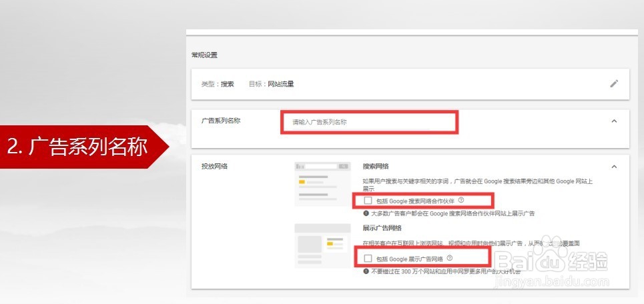Click the 投放网络 section label
Screen dimensions: 644x304
pyautogui.click(x=214, y=167)
